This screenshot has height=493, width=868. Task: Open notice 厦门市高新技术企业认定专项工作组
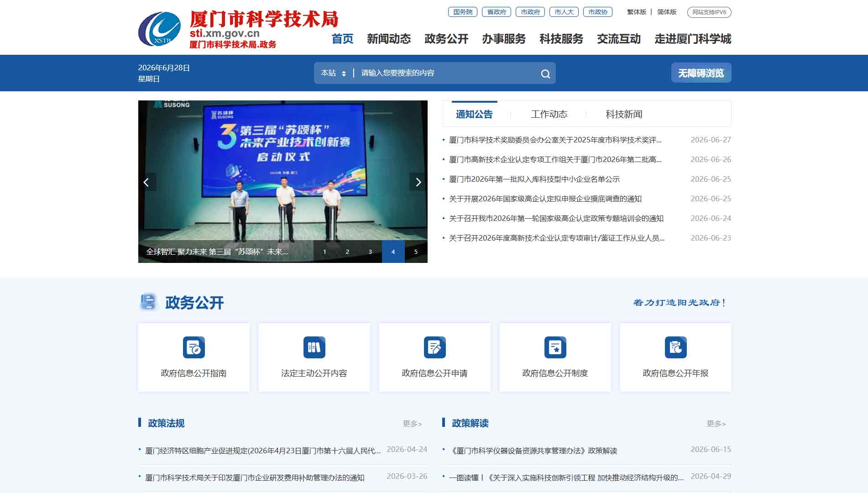click(x=555, y=159)
